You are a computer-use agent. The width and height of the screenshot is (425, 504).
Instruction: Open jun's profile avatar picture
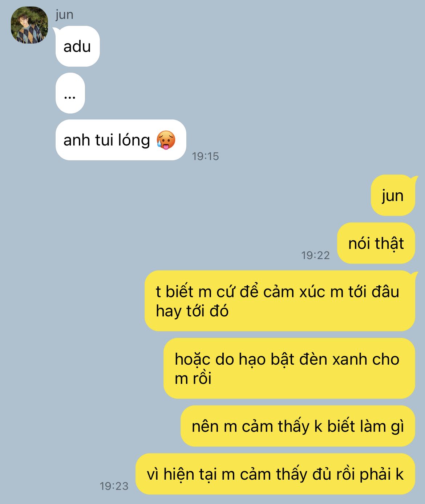(x=29, y=25)
